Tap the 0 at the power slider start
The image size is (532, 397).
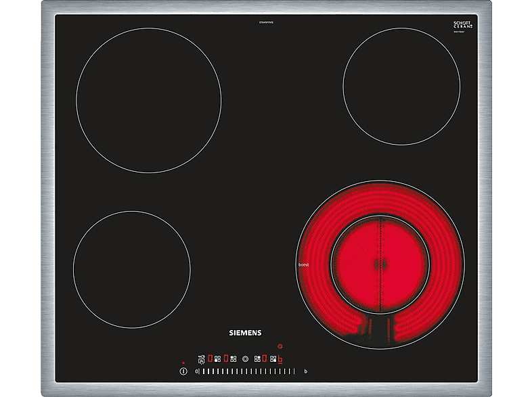point(197,371)
